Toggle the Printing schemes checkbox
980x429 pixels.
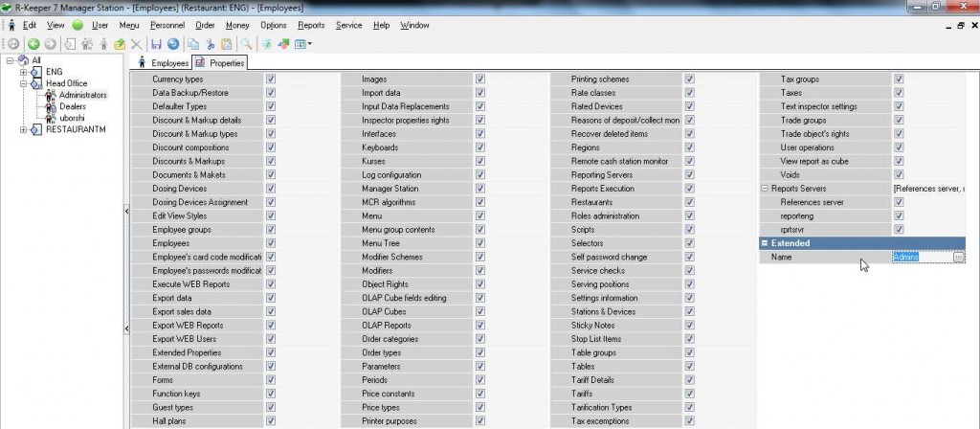pos(689,79)
